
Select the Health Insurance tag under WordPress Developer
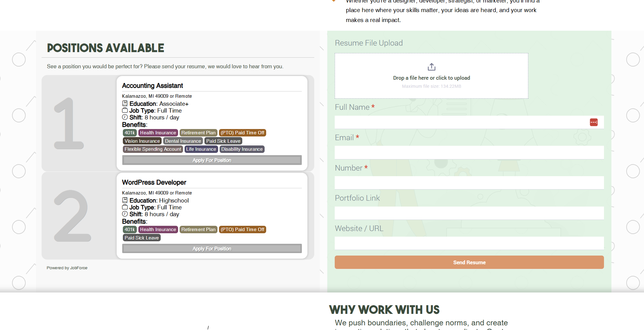(158, 230)
